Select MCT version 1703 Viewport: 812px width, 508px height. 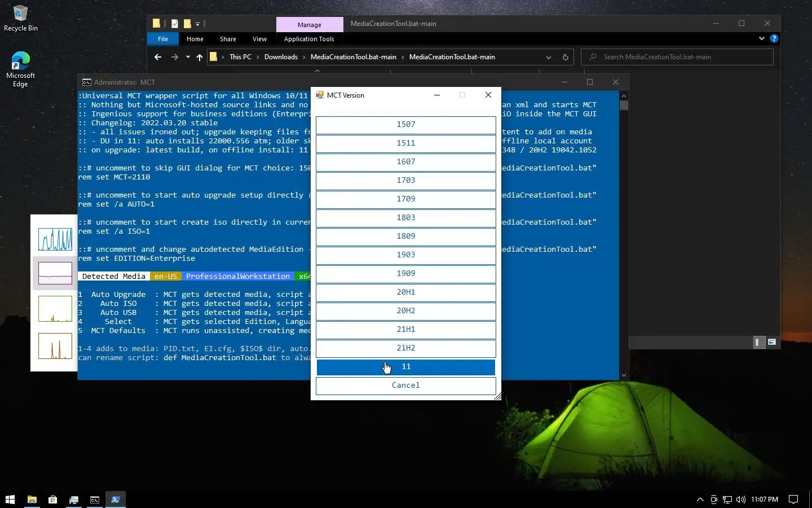406,181
